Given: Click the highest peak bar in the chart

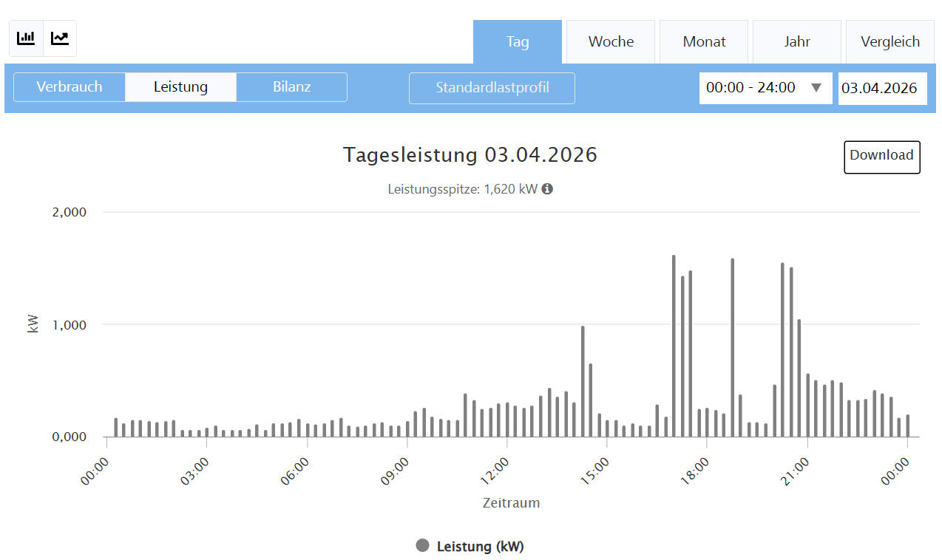Looking at the screenshot, I should pyautogui.click(x=674, y=346).
